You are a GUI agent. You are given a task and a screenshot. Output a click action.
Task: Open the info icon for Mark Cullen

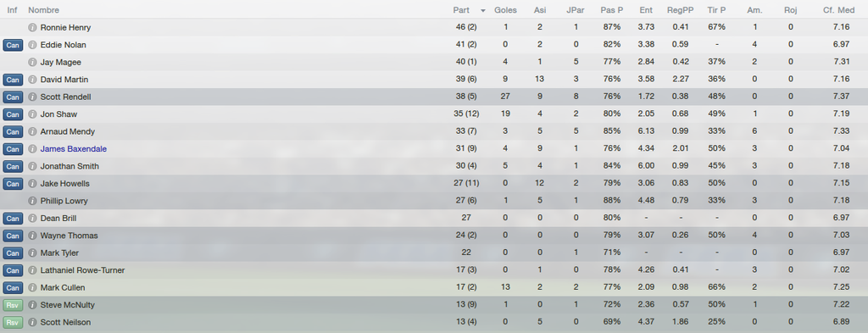tap(33, 287)
